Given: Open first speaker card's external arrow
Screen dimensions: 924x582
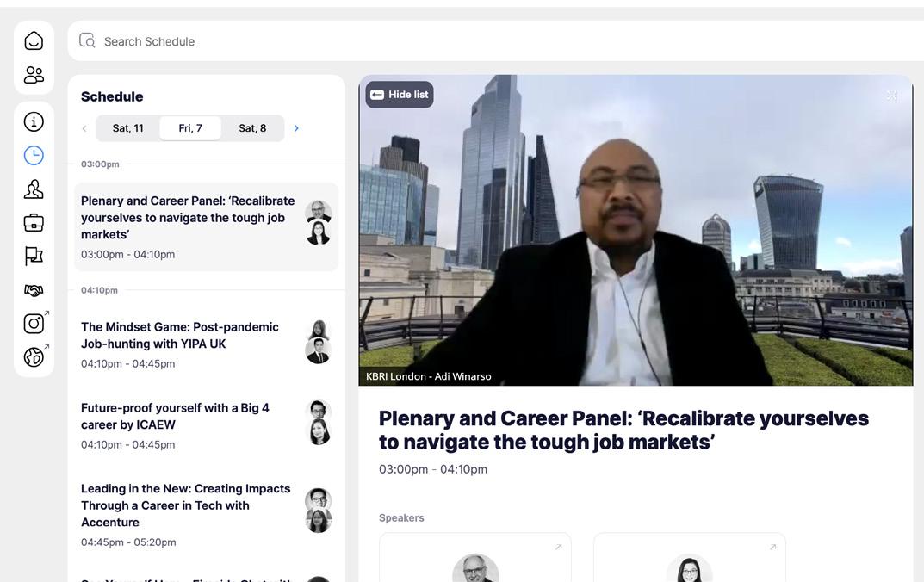Looking at the screenshot, I should (x=558, y=548).
